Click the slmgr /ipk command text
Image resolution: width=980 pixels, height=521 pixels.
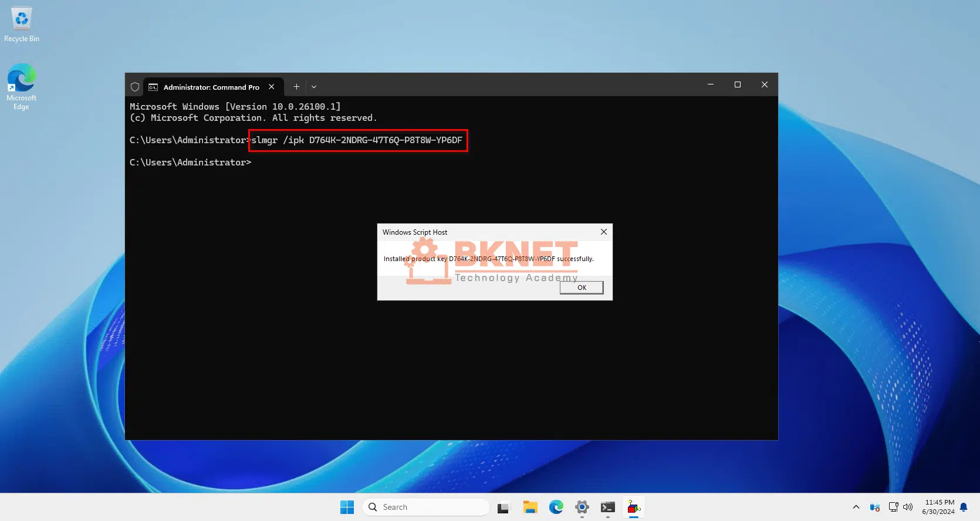point(357,140)
